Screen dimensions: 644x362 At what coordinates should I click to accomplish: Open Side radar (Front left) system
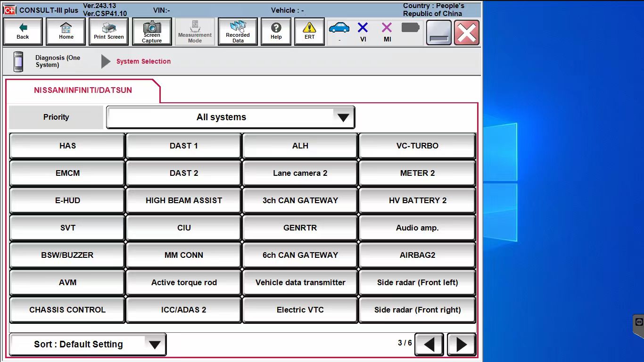click(417, 283)
